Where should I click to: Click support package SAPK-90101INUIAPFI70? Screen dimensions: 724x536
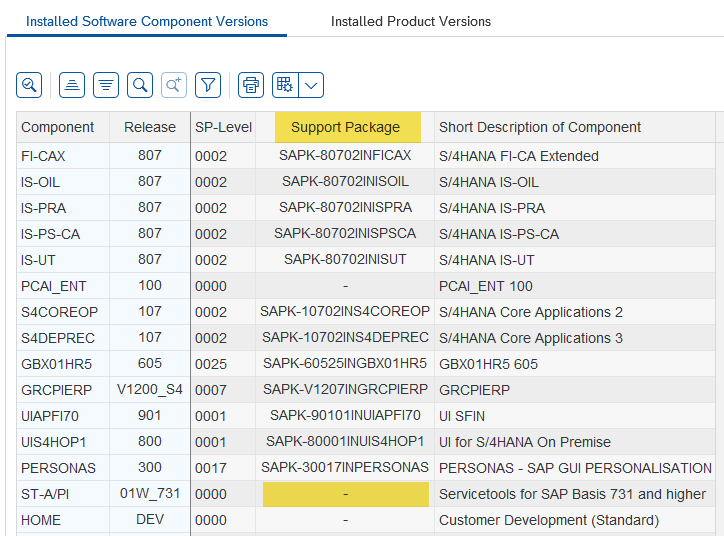pos(345,416)
